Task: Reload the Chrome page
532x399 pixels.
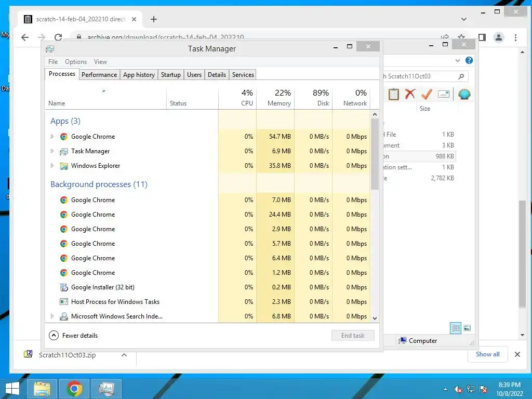Action: (58, 37)
